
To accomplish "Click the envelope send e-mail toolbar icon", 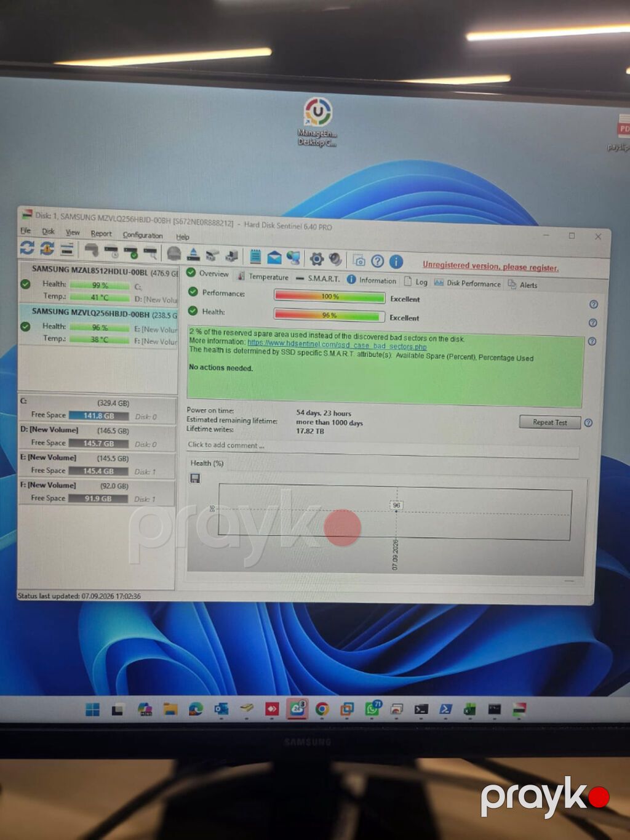I will coord(274,257).
